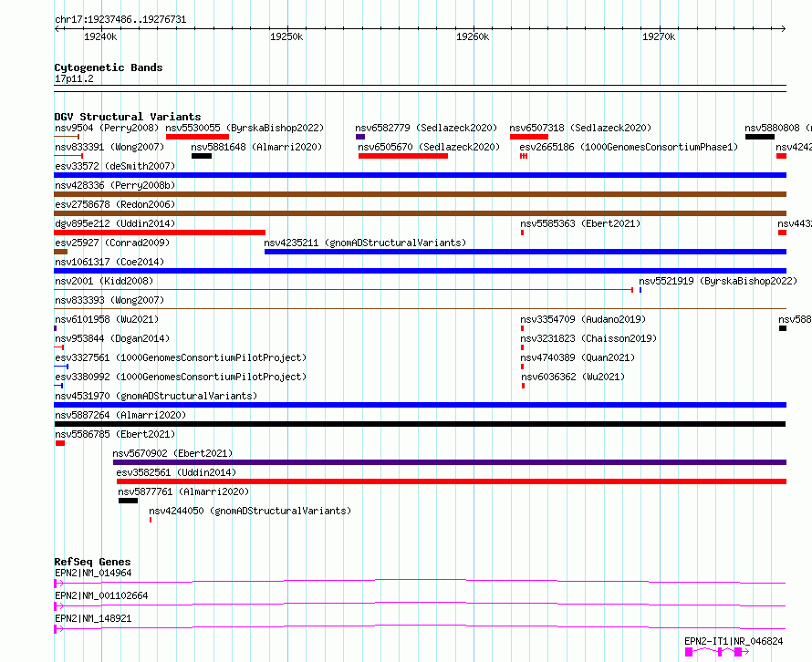Open the nsv5521919 (ByrskaBishop2022) variant label
812x662 pixels.
(718, 281)
